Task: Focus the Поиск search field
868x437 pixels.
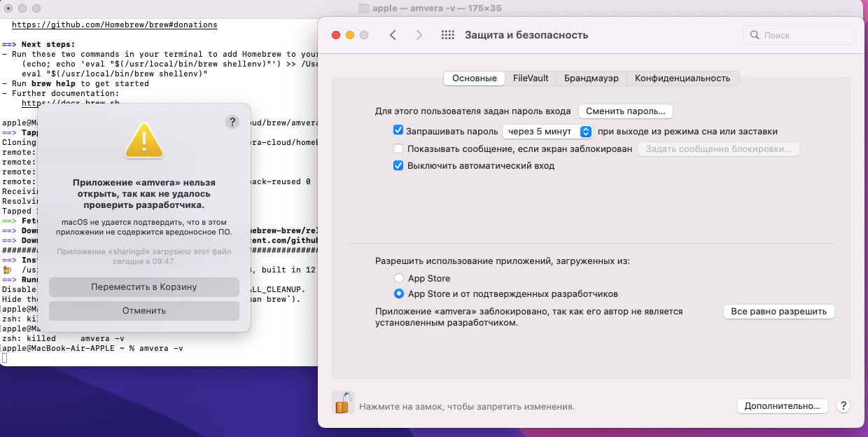Action: tap(799, 35)
